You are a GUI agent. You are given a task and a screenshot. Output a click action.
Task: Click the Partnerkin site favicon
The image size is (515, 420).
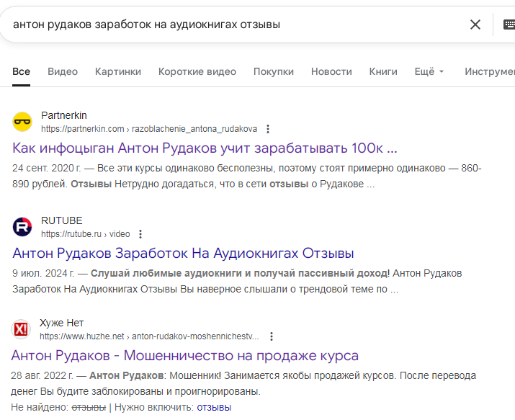point(22,122)
